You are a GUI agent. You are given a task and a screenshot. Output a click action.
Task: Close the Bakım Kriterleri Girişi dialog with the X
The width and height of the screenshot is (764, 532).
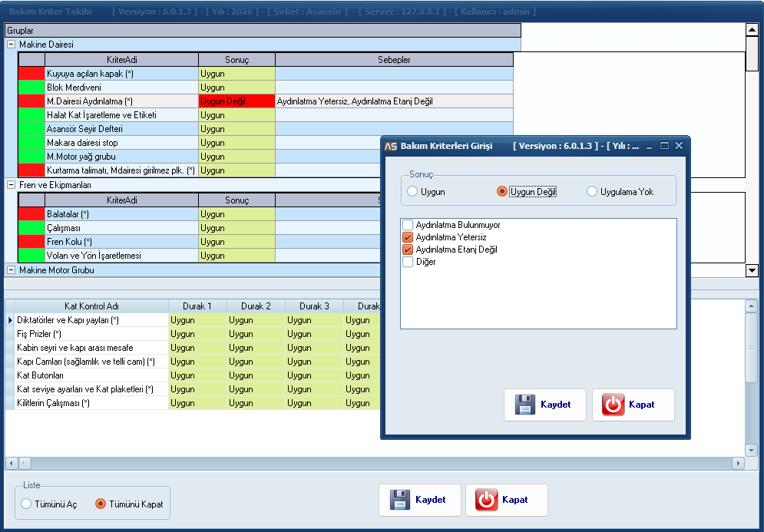pyautogui.click(x=679, y=146)
